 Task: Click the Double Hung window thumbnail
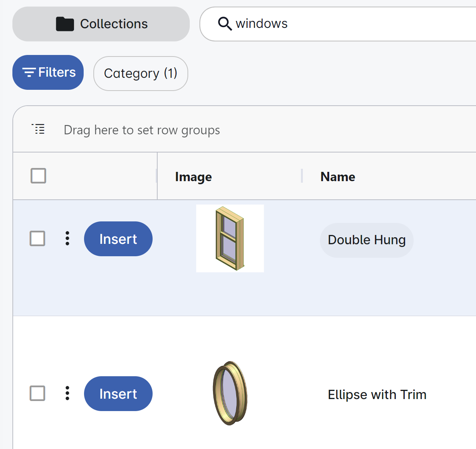230,238
